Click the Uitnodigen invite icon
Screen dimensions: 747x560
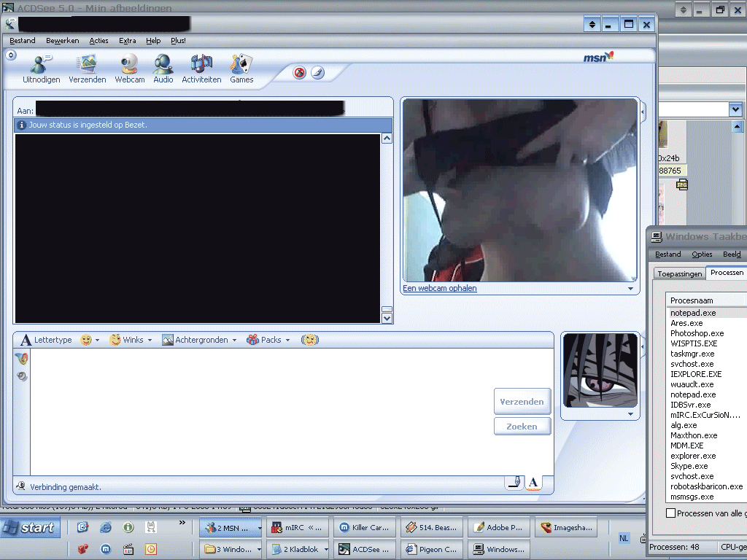[x=41, y=66]
